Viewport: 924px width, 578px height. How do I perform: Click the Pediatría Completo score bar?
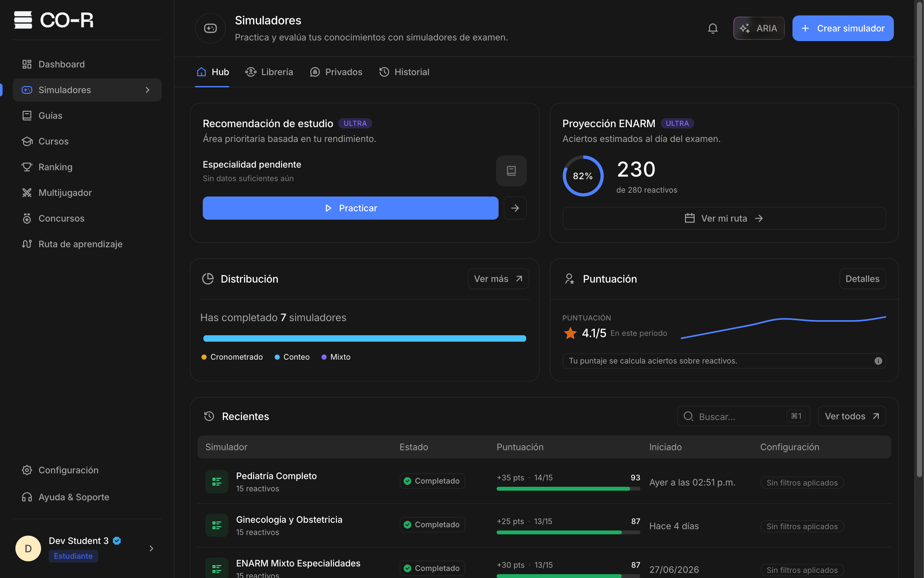tap(568, 488)
